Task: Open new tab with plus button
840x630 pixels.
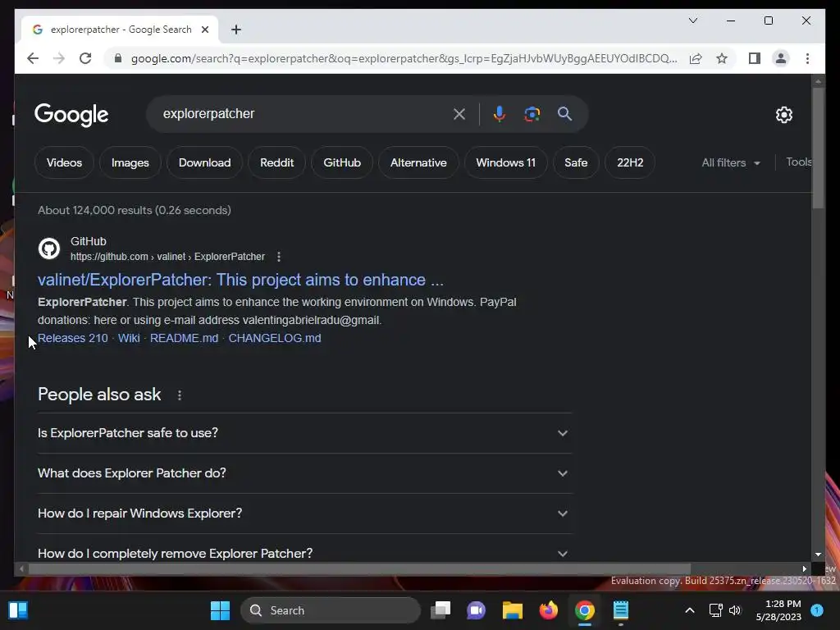Action: (235, 30)
